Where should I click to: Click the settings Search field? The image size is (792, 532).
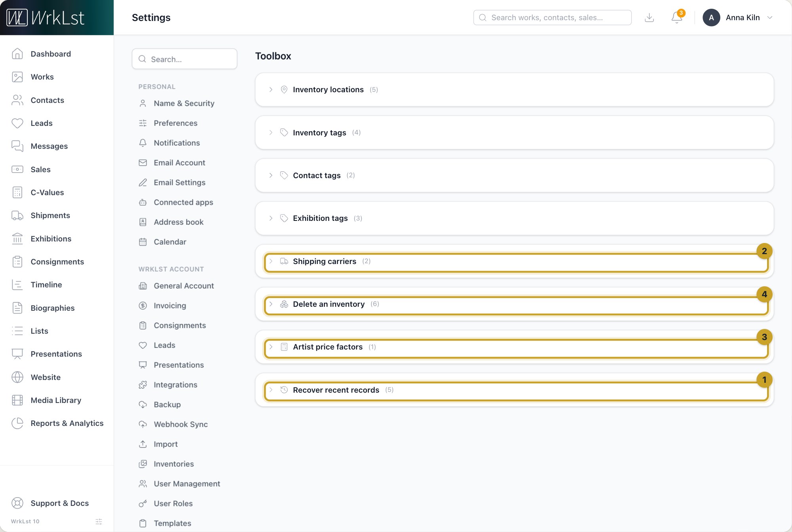pyautogui.click(x=185, y=59)
